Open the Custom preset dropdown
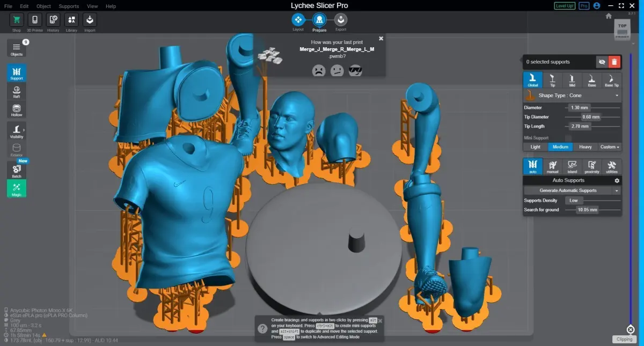The height and width of the screenshot is (346, 644). pos(610,147)
